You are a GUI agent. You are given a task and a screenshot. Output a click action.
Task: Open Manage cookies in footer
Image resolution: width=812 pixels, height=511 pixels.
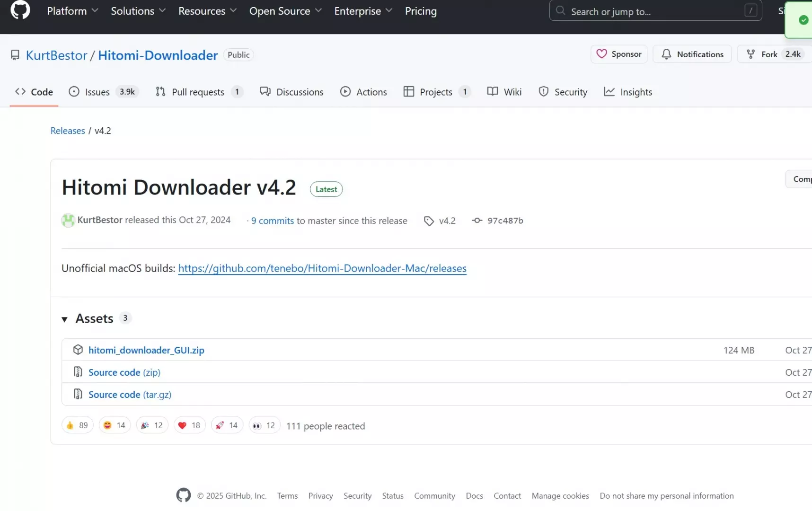tap(560, 496)
